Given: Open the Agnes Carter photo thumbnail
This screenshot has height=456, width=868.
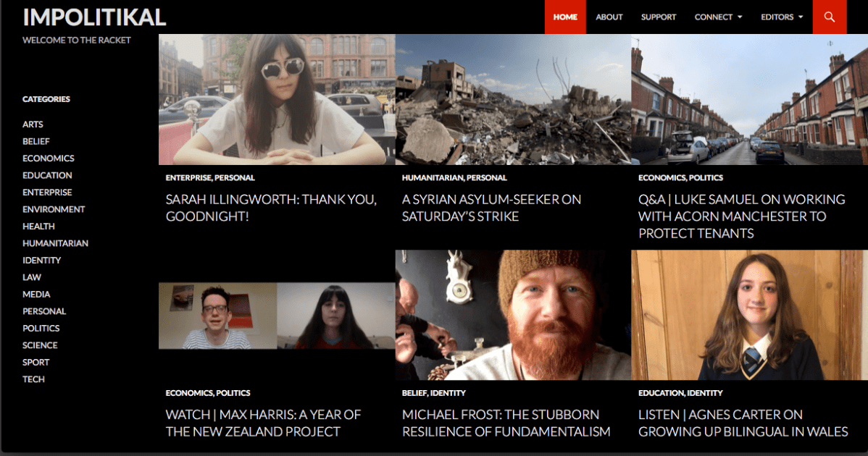Looking at the screenshot, I should [x=749, y=316].
